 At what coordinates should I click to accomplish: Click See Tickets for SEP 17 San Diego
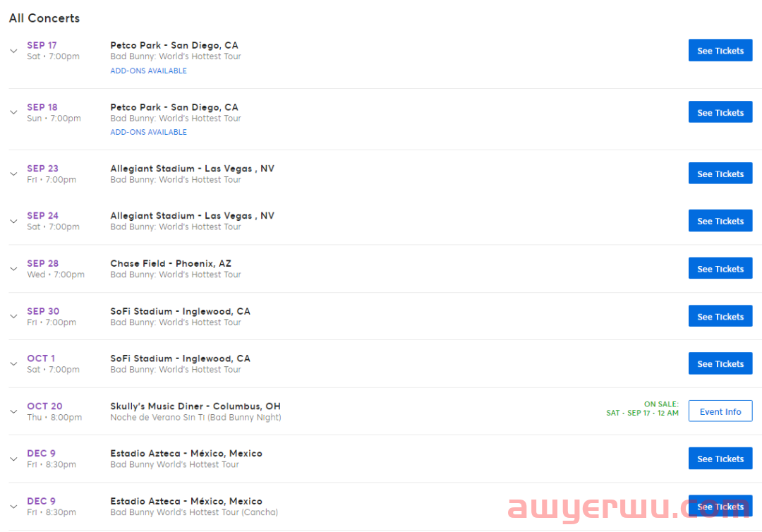[x=720, y=51]
